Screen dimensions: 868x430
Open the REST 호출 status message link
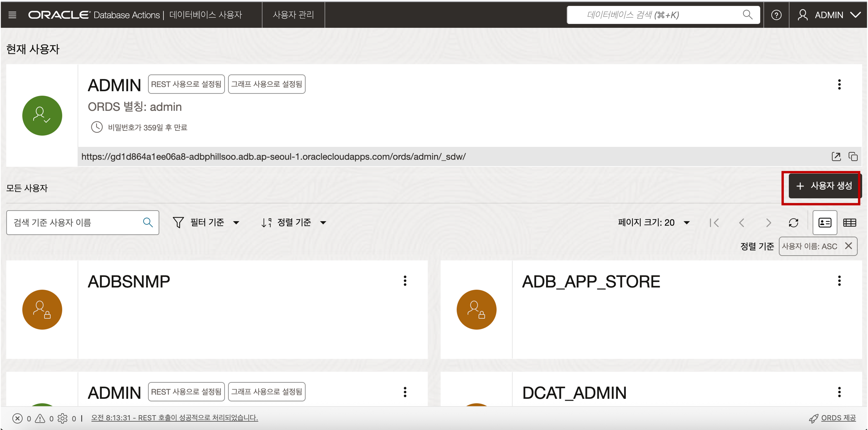click(x=174, y=418)
